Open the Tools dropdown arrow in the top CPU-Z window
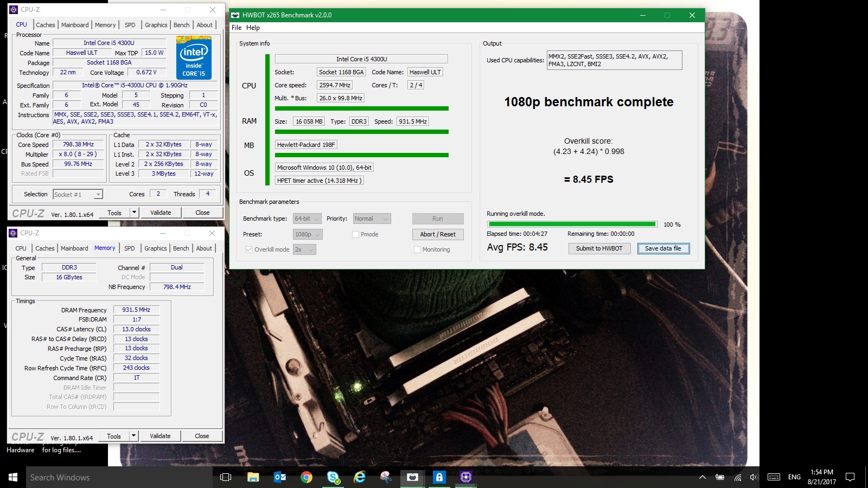868x488 pixels. point(135,213)
